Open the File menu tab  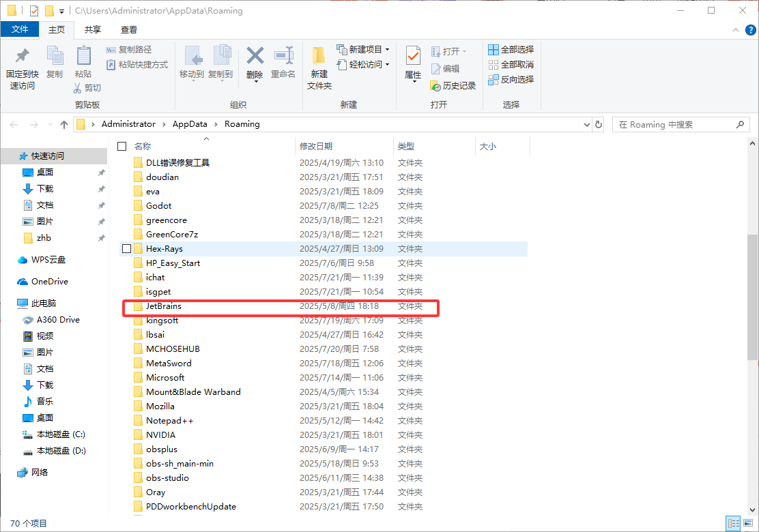point(20,29)
